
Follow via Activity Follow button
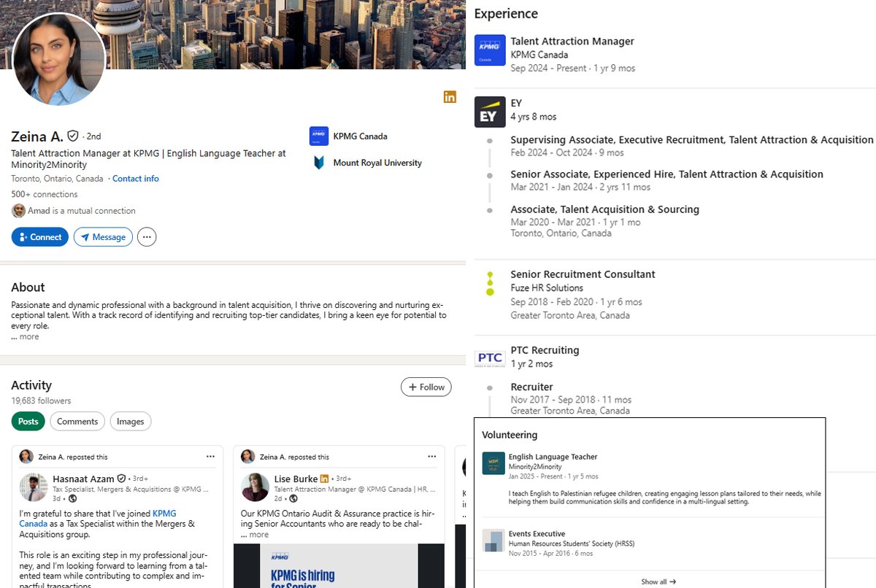[426, 387]
